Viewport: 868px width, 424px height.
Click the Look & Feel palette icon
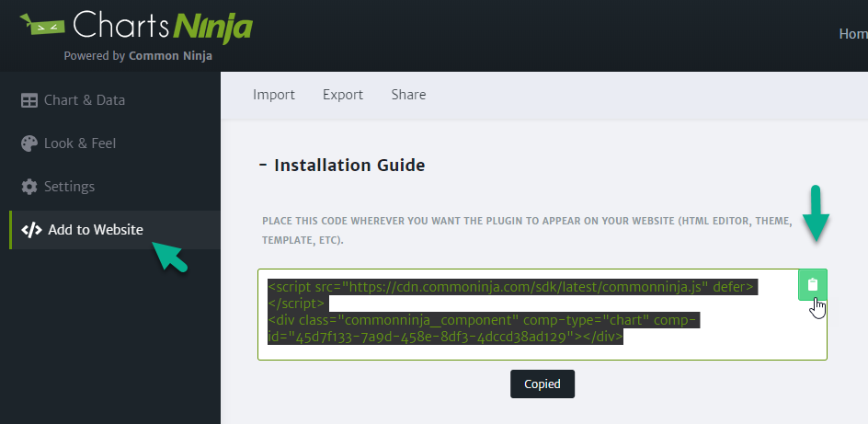pyautogui.click(x=29, y=143)
